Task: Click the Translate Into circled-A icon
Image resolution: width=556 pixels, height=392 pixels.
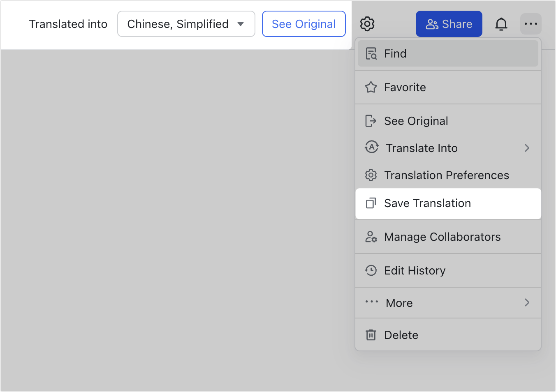Action: click(371, 148)
